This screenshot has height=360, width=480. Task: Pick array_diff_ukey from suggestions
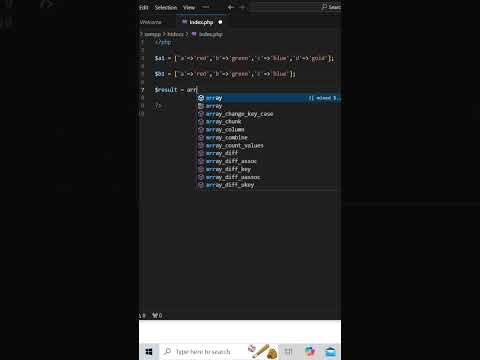coord(268,185)
